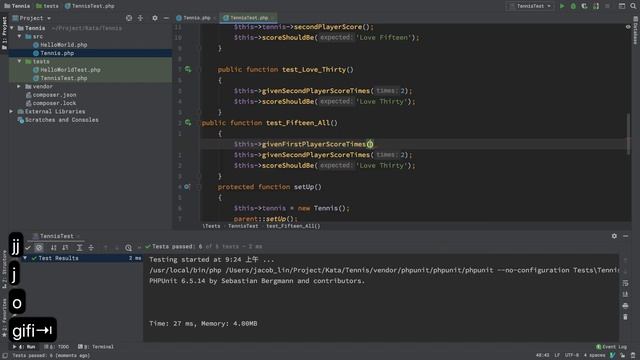Click the print icon in console sidebar
This screenshot has width=640, height=360.
pos(625,306)
